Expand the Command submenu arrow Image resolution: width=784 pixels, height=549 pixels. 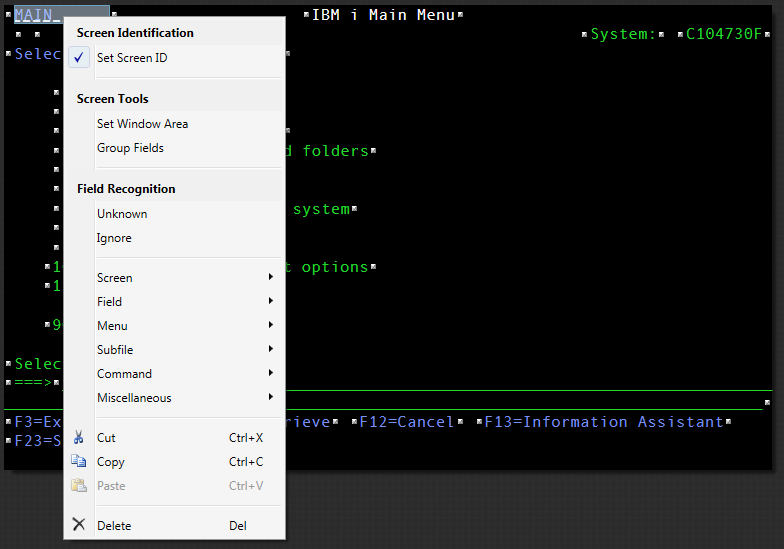click(270, 373)
